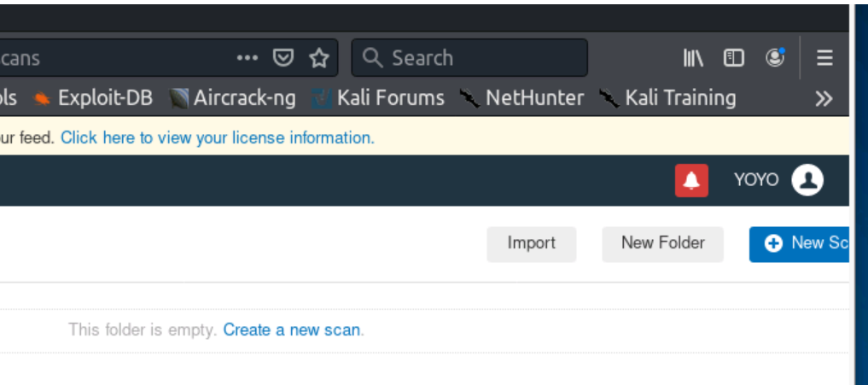Open the Firefox account icon
Viewport: 868px width, 385px height.
775,58
